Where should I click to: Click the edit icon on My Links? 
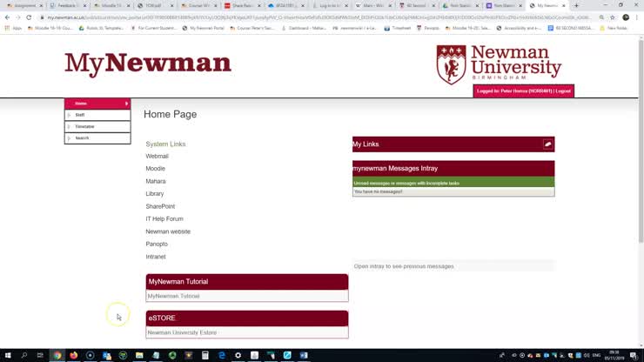(x=548, y=144)
